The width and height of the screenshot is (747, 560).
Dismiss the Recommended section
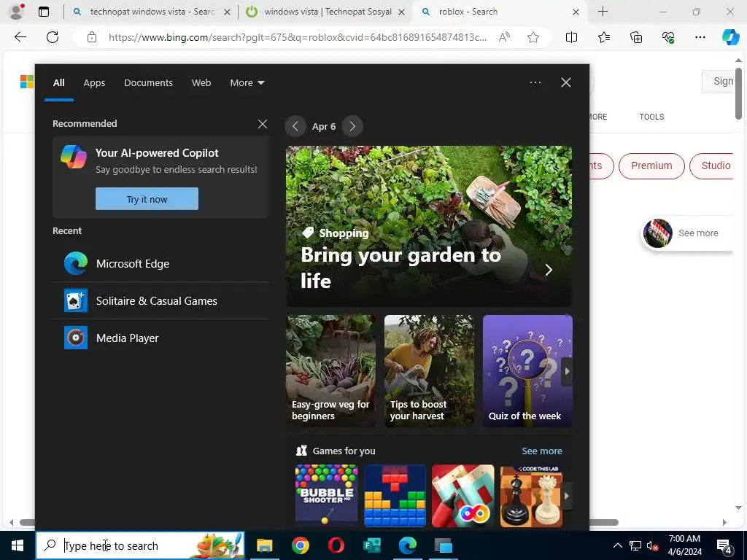(263, 124)
